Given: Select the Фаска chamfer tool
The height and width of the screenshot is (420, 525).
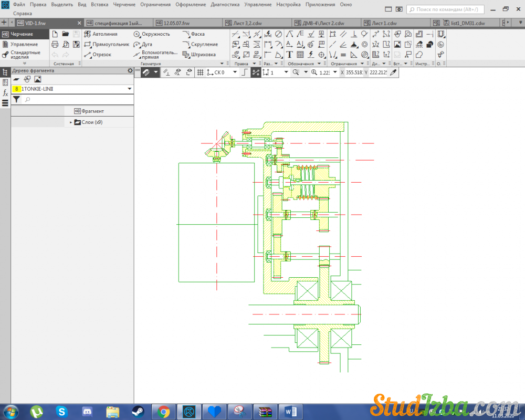Looking at the screenshot, I should coord(193,34).
